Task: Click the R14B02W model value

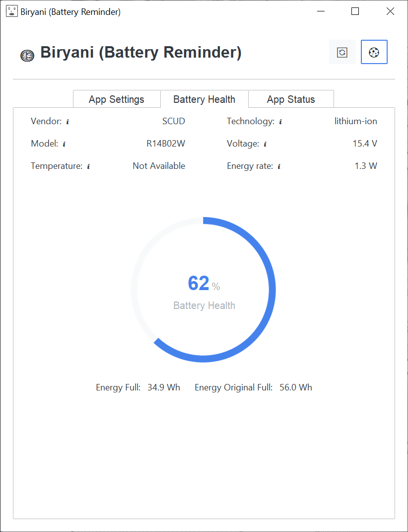Action: coord(166,144)
